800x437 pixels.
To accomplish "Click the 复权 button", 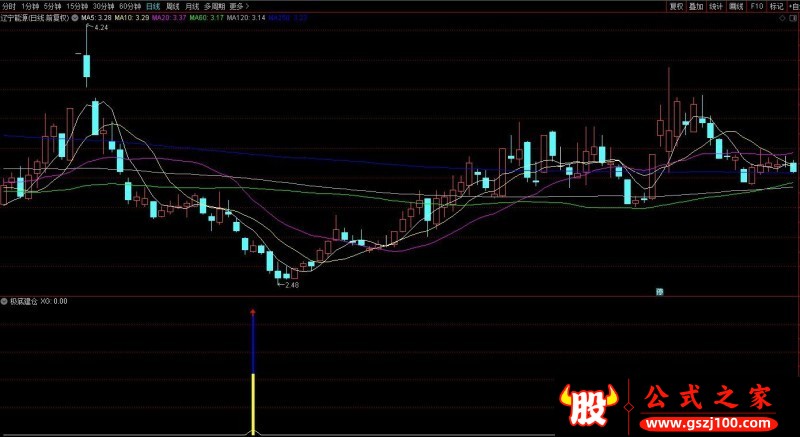I will click(x=677, y=6).
